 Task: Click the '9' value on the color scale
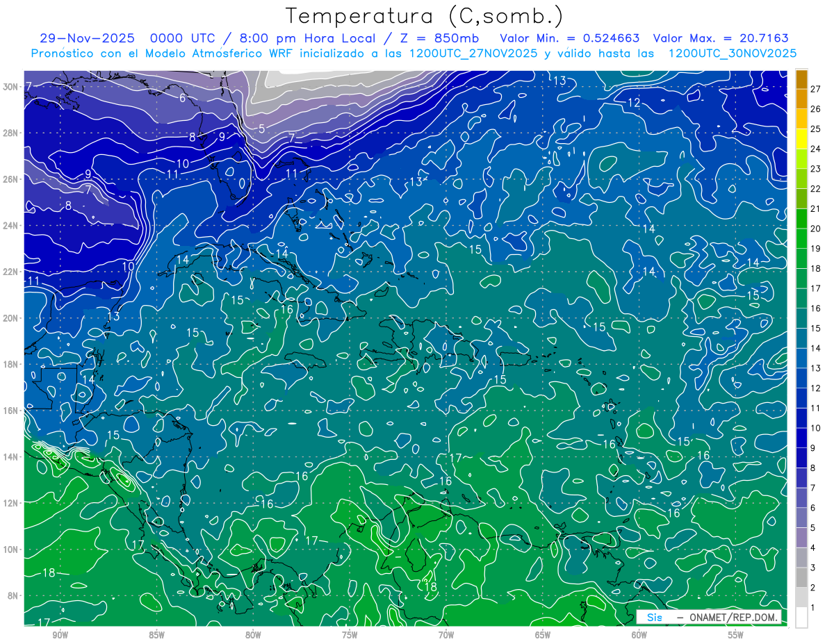click(813, 448)
